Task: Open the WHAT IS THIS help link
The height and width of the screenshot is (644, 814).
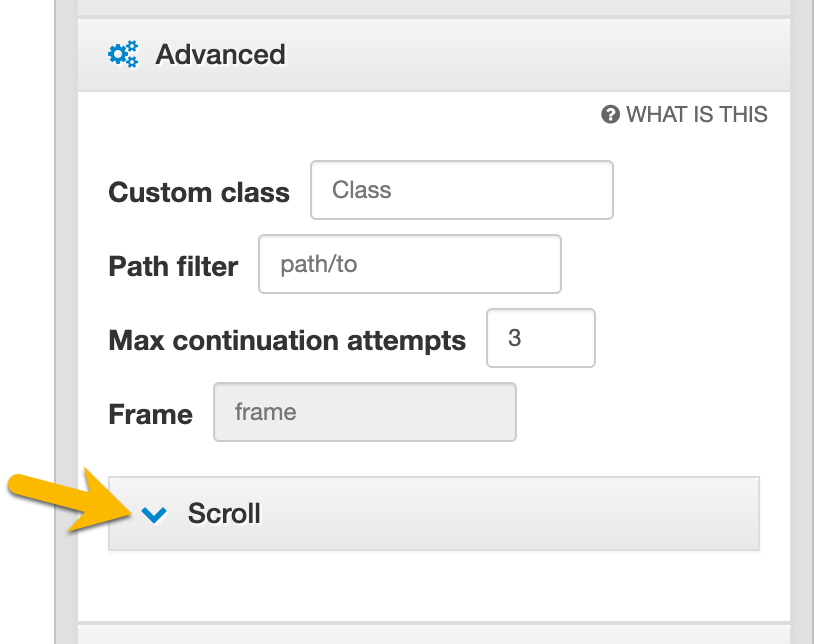Action: pyautogui.click(x=696, y=115)
